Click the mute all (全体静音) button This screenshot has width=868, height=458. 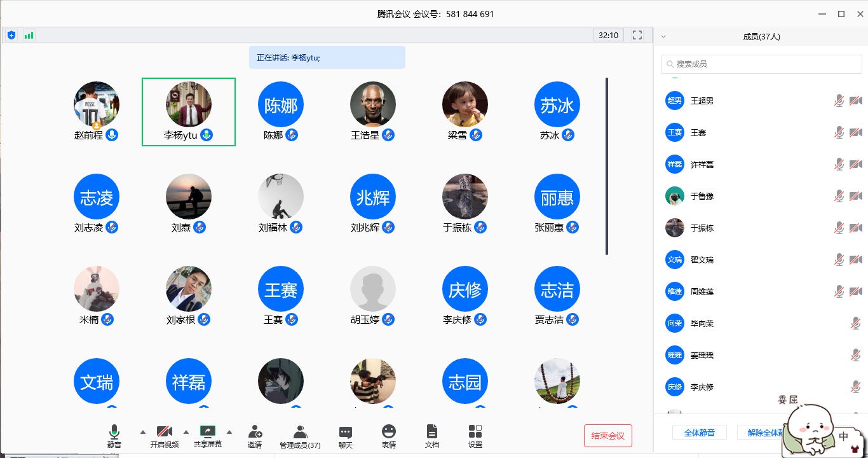point(699,433)
